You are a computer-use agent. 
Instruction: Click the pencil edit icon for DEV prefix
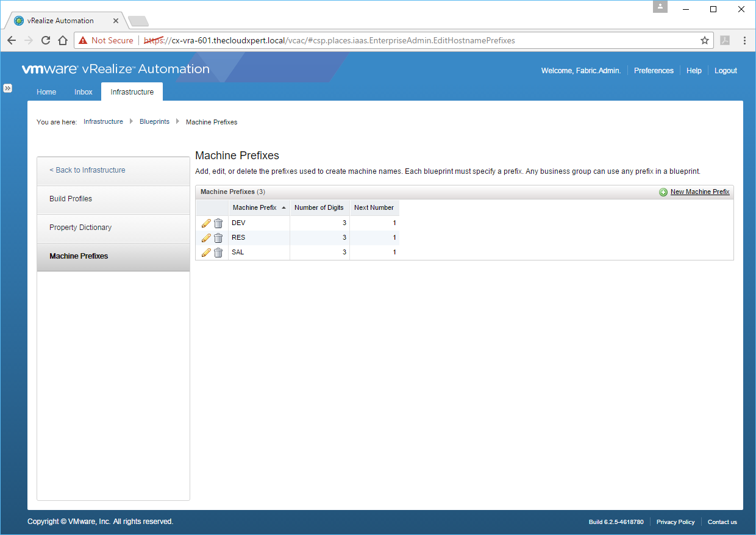point(206,223)
